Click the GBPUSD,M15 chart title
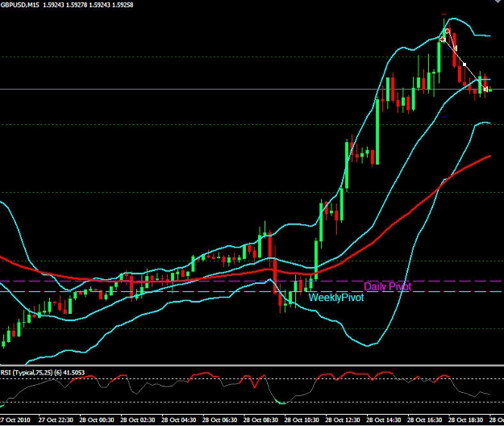Screen dimensions: 504x426 point(20,5)
